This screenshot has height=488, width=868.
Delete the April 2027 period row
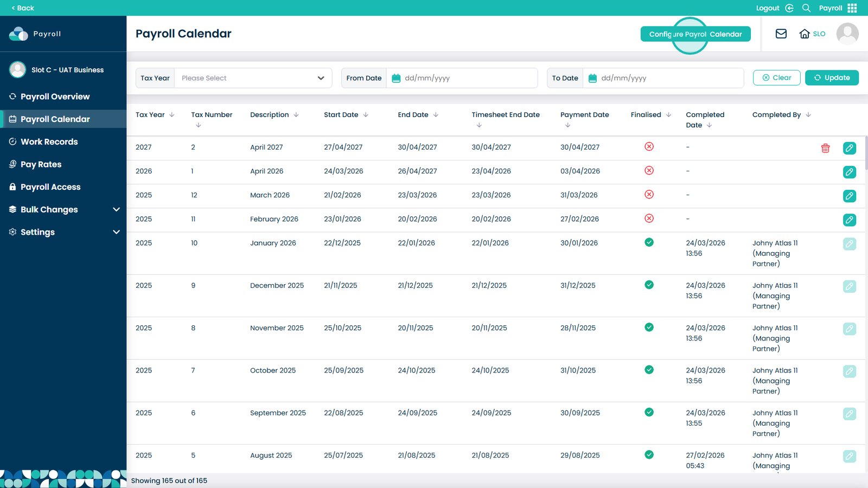[825, 148]
